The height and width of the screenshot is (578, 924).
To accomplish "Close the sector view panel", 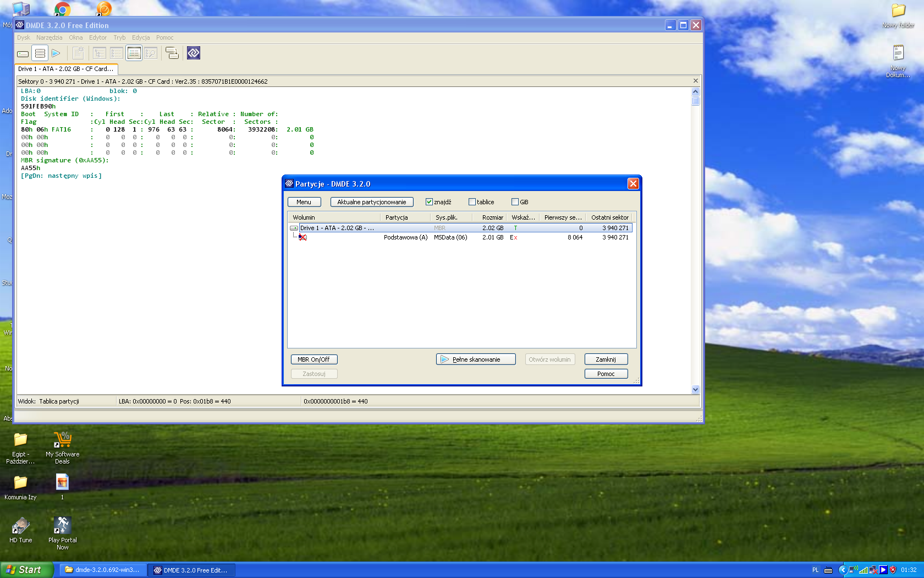I will point(696,81).
